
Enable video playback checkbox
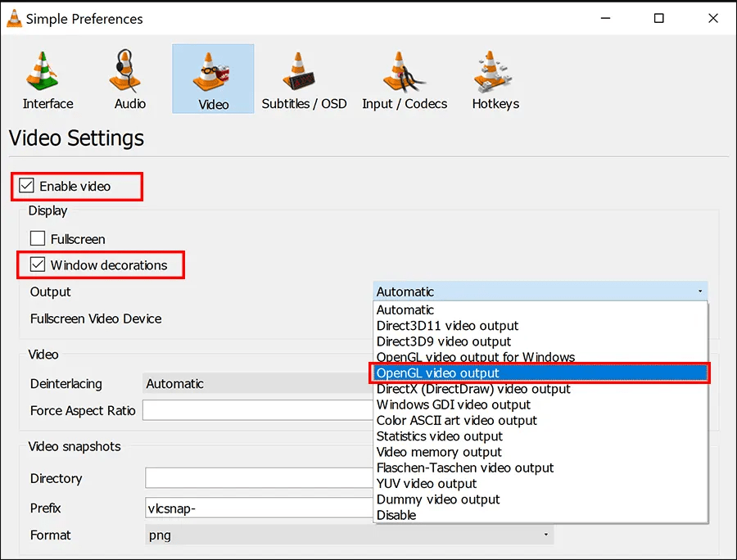(x=25, y=186)
